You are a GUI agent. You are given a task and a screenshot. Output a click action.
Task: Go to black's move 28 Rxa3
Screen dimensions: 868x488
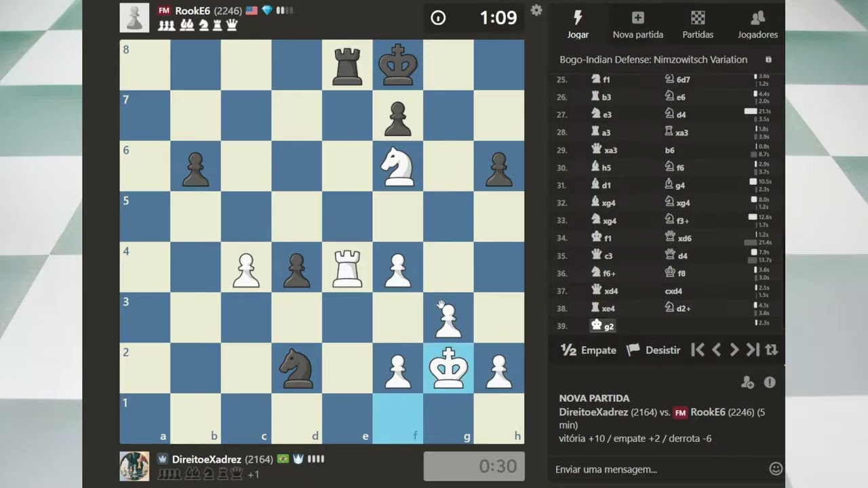[x=677, y=132]
